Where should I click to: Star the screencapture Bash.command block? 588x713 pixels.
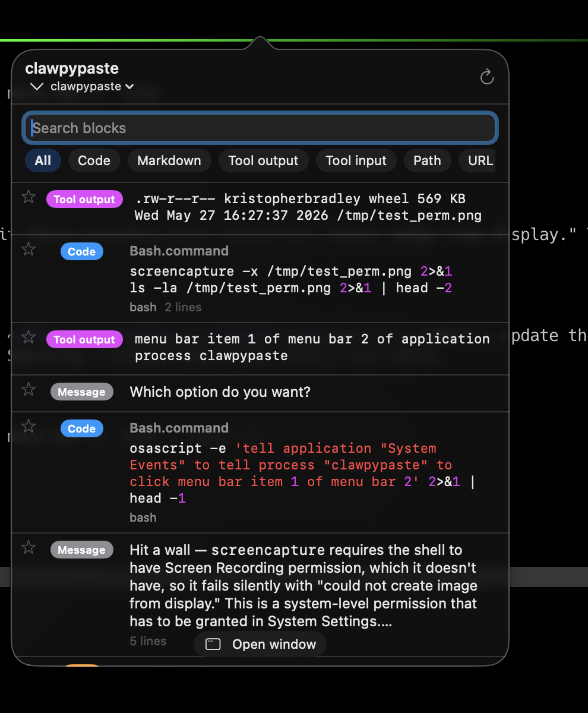(x=29, y=249)
